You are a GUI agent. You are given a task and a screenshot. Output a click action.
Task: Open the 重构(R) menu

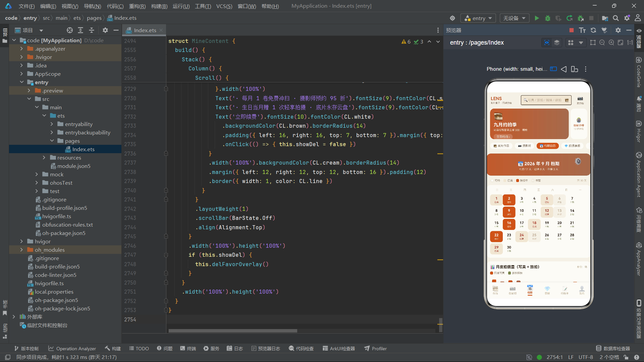pyautogui.click(x=137, y=6)
